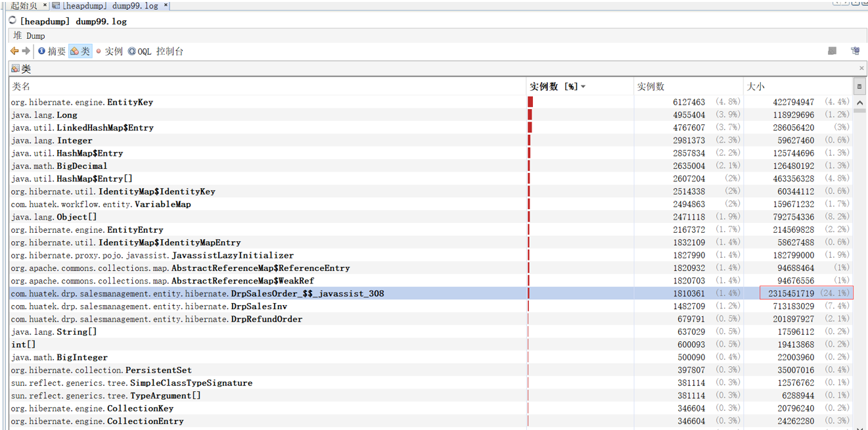Viewport: 868px width, 430px height.
Task: Select the java.math.BigInteger row
Action: (431, 358)
